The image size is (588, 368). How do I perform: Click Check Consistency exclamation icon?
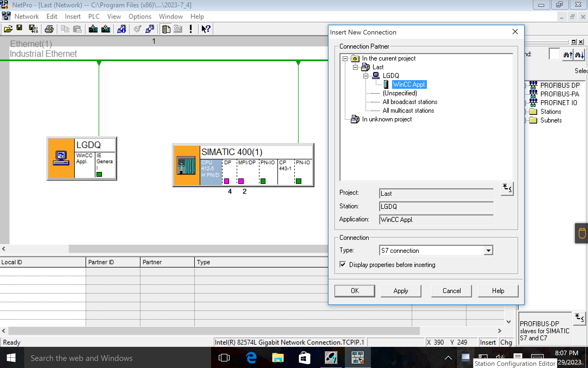pyautogui.click(x=191, y=29)
